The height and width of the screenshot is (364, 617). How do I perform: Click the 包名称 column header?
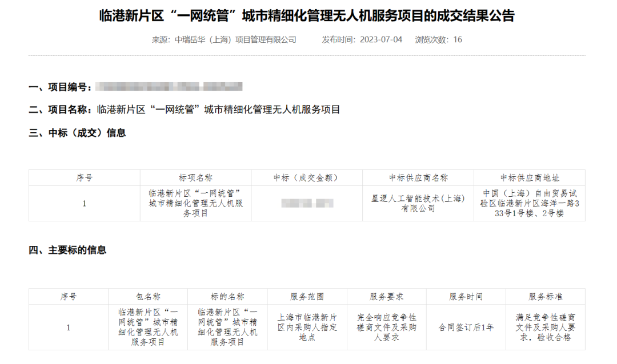(x=148, y=297)
